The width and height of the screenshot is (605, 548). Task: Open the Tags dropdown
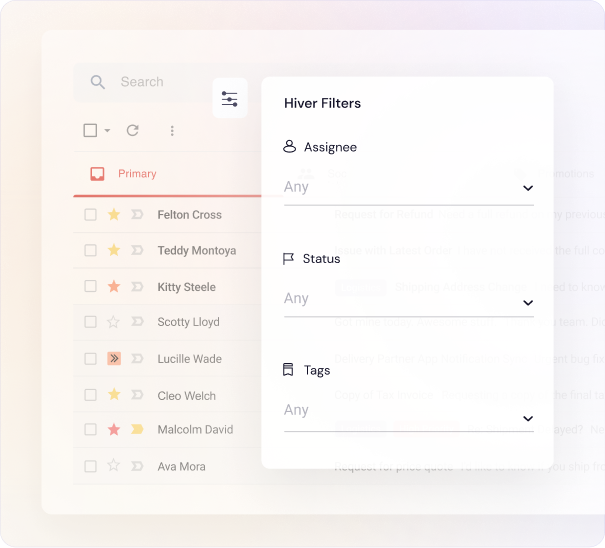(x=409, y=414)
